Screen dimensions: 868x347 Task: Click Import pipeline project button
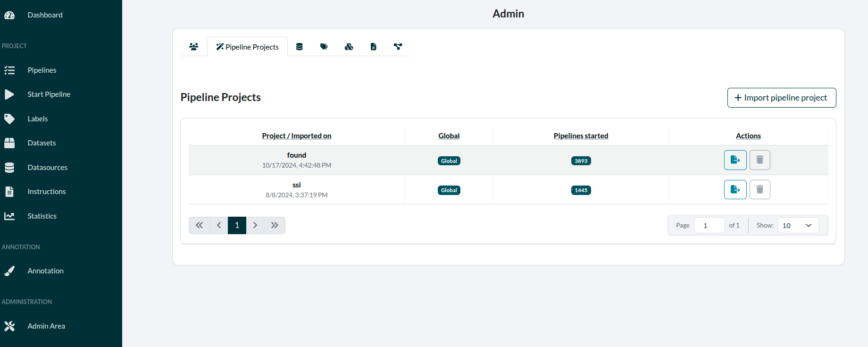coord(781,98)
